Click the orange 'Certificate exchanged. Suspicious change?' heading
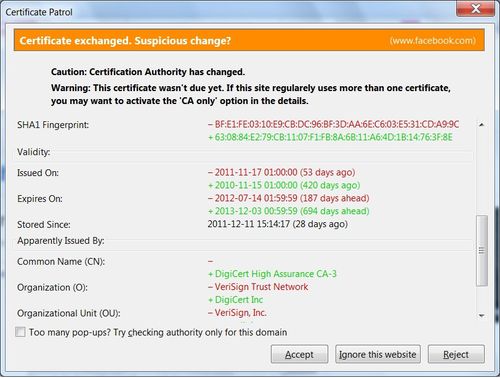The height and width of the screenshot is (378, 500). click(125, 41)
